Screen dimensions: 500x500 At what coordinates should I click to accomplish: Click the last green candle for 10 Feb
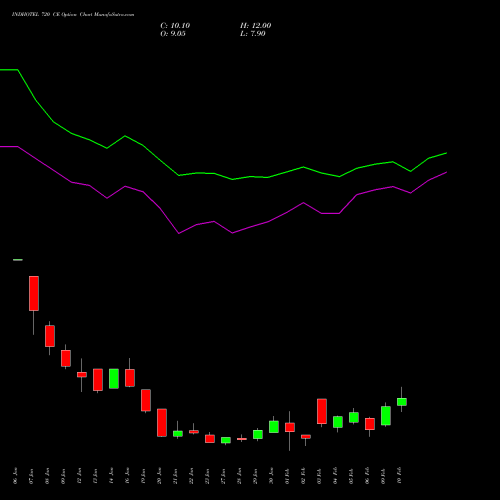(402, 402)
